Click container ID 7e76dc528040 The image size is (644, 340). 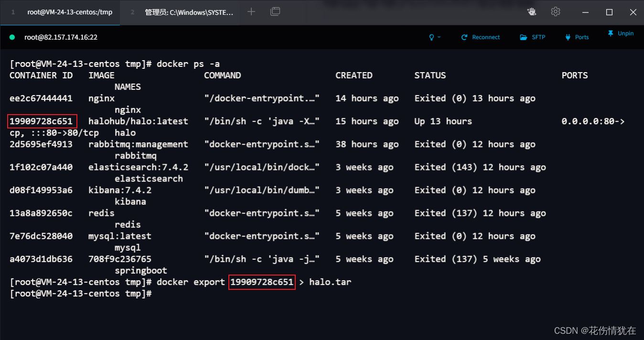pyautogui.click(x=41, y=236)
